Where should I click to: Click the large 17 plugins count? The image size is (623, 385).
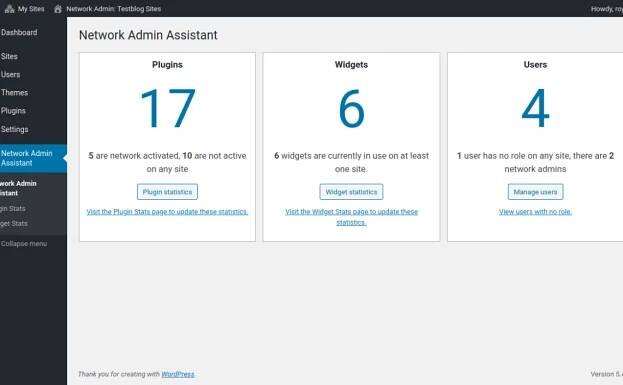[167, 108]
